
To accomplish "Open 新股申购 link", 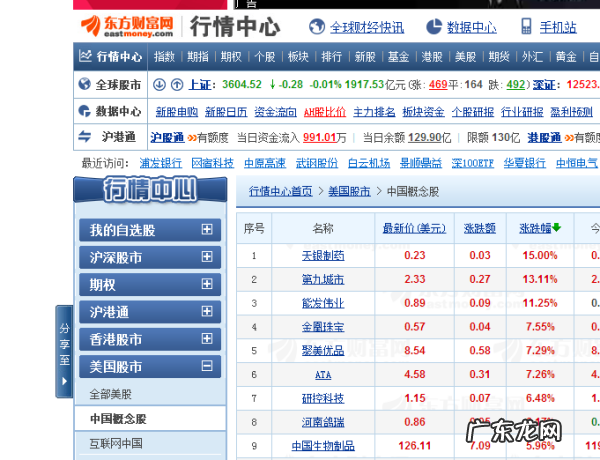I will tap(177, 112).
